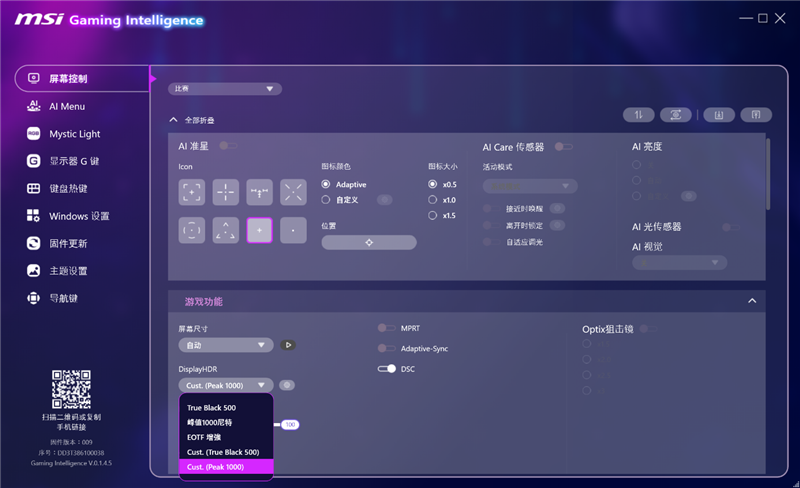This screenshot has height=488, width=800.
Task: Click the G icon for 显示器 G 键
Action: [33, 161]
